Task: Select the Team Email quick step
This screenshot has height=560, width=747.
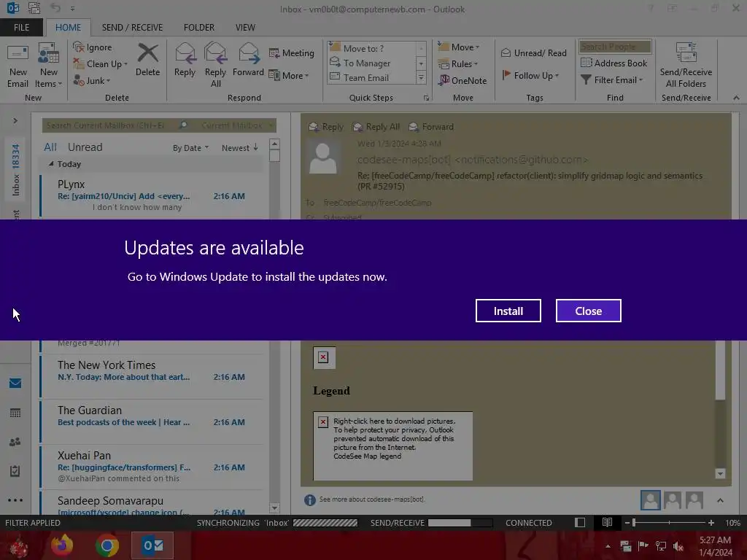Action: [x=371, y=77]
